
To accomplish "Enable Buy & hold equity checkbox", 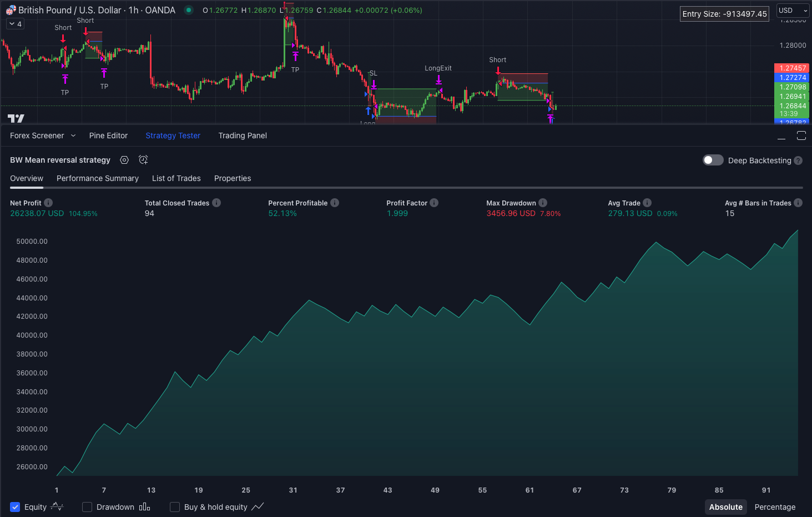I will click(175, 507).
